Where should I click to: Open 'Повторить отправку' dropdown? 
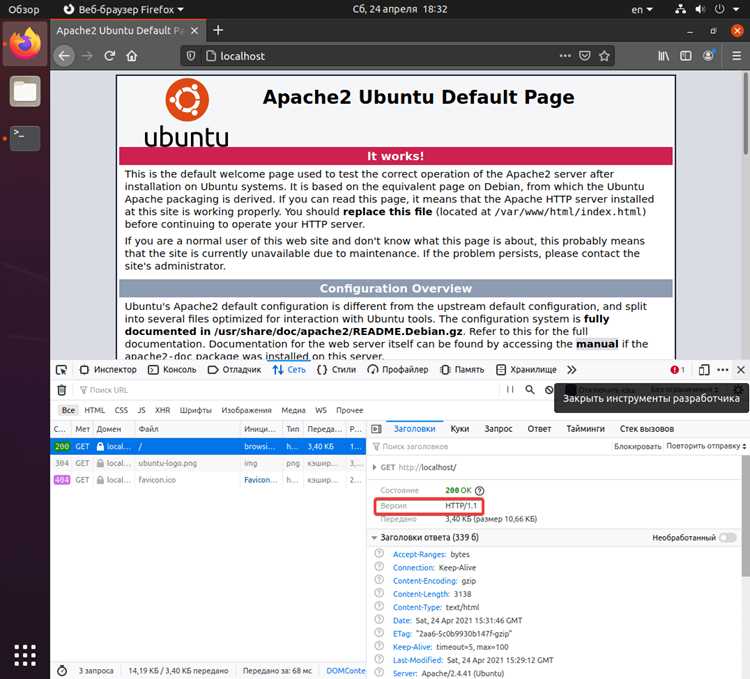[x=706, y=446]
